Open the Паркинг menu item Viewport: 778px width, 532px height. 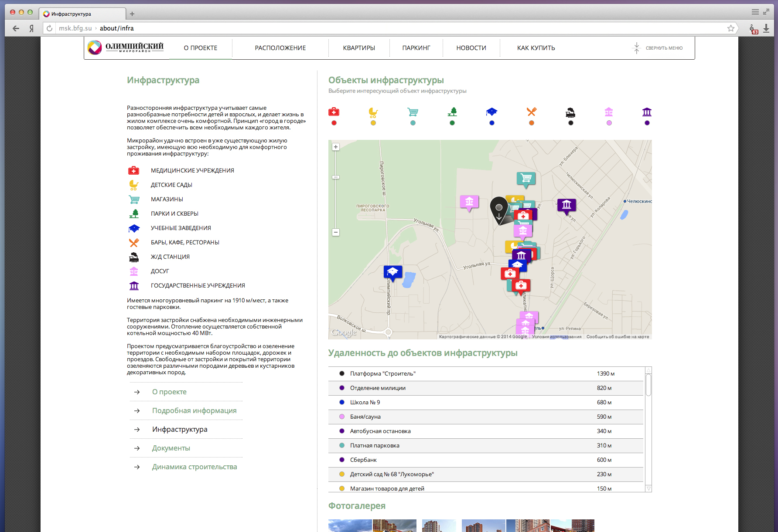click(x=416, y=48)
